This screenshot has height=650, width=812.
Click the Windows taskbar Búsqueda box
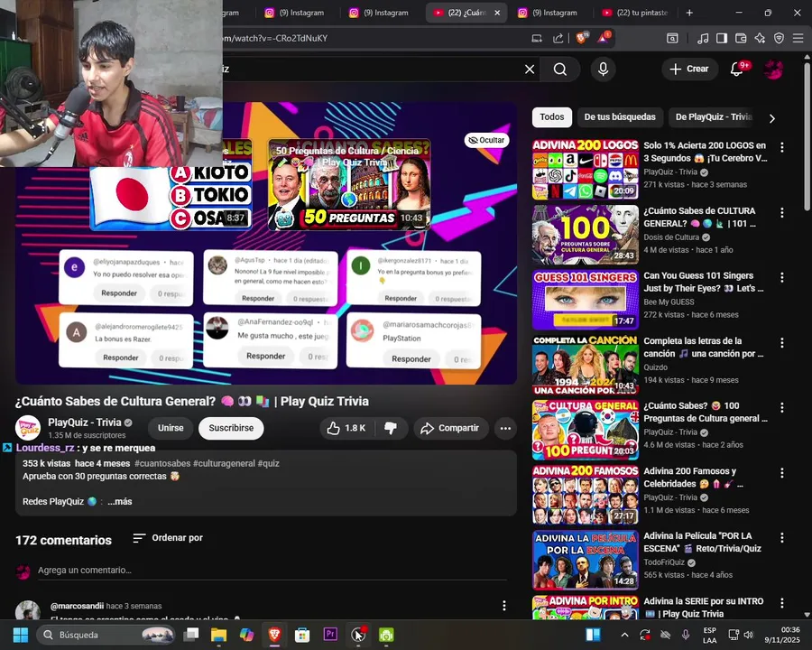coord(106,635)
